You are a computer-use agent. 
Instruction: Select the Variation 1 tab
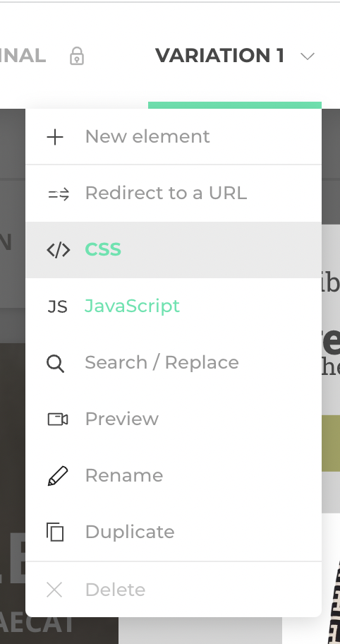(219, 56)
